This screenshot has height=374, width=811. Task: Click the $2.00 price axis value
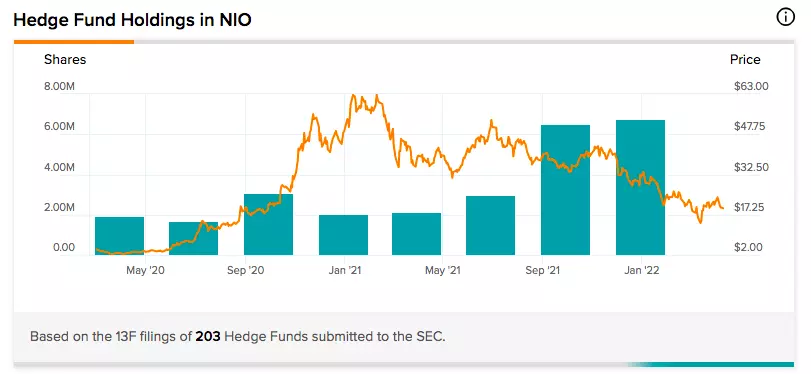click(748, 248)
